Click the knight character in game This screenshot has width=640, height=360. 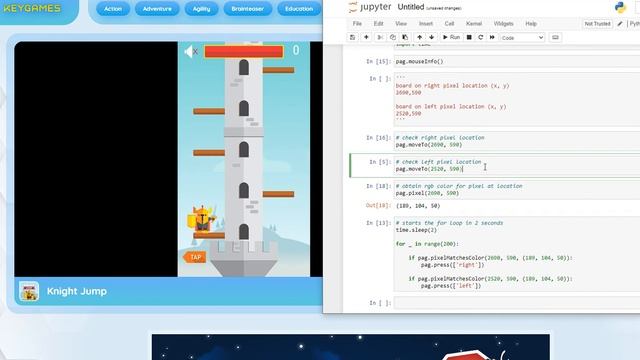202,219
